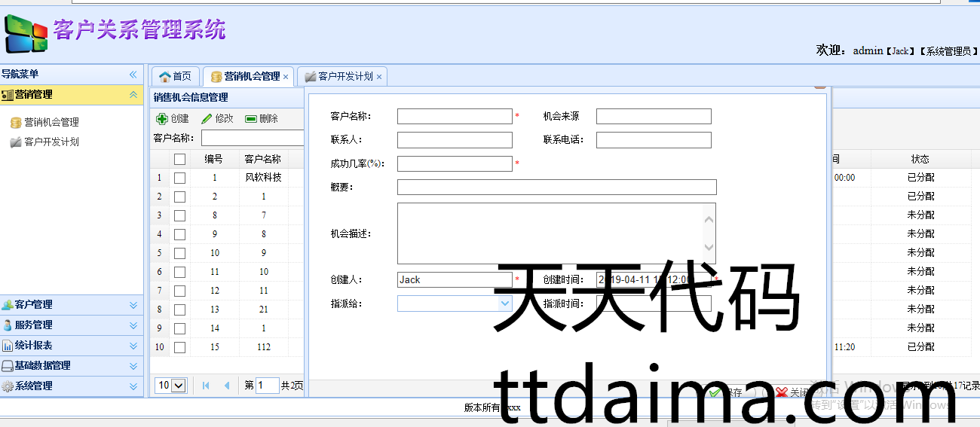
Task: Close the 营销机会管理 tab
Action: (286, 77)
